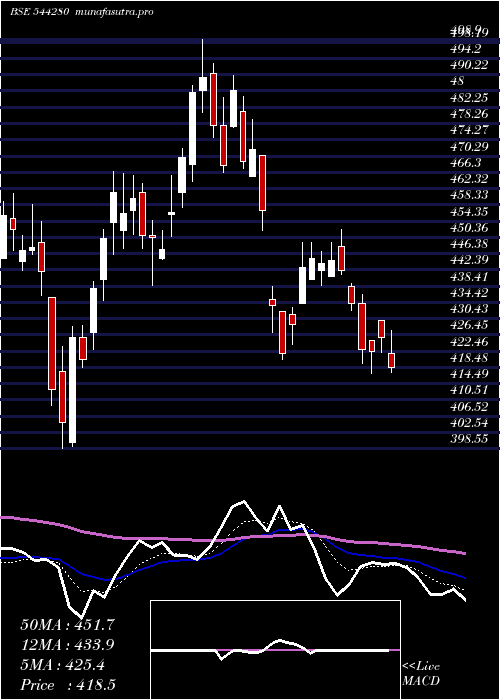Click the 474.27 price axis label
The image size is (500, 700).
click(x=469, y=130)
